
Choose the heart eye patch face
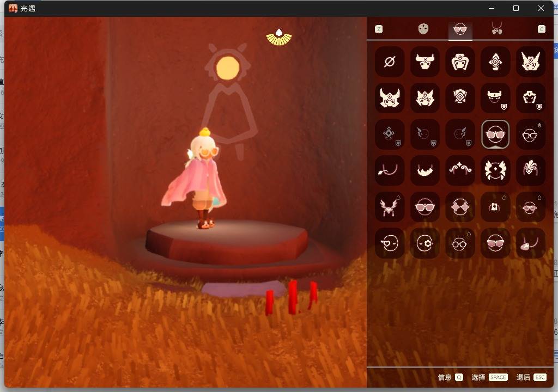pos(390,243)
